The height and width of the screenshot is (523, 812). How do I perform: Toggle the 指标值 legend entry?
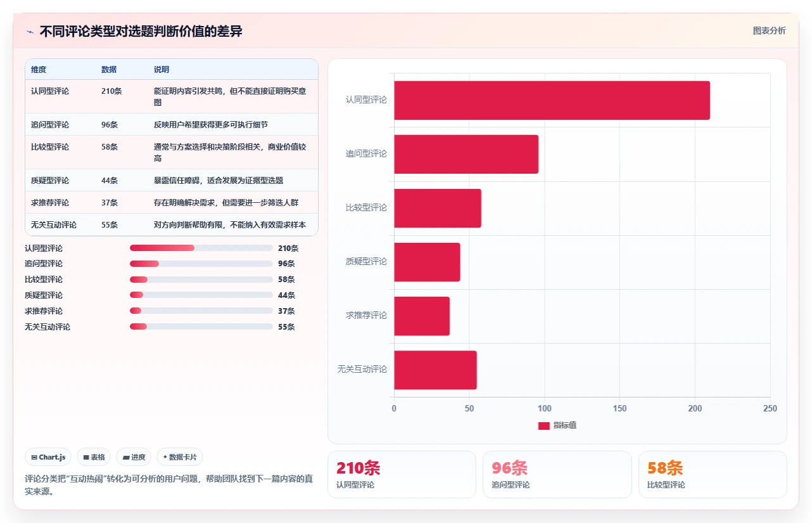557,425
